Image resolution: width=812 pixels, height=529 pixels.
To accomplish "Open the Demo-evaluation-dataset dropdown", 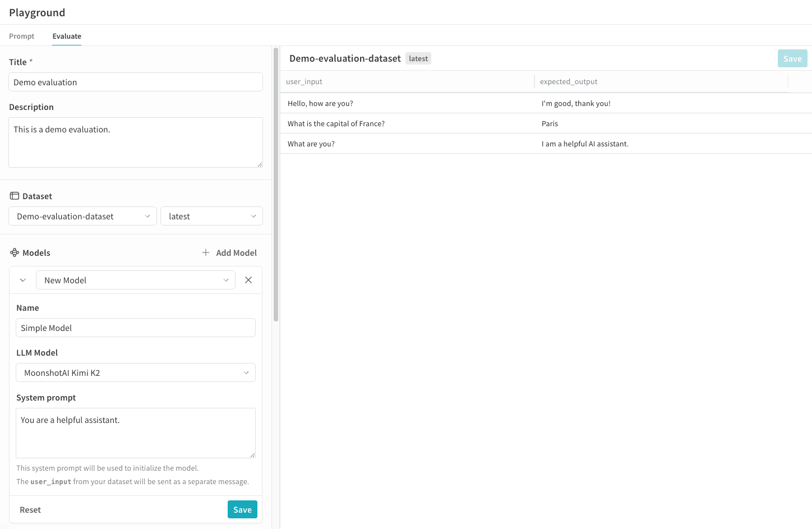I will tap(82, 216).
